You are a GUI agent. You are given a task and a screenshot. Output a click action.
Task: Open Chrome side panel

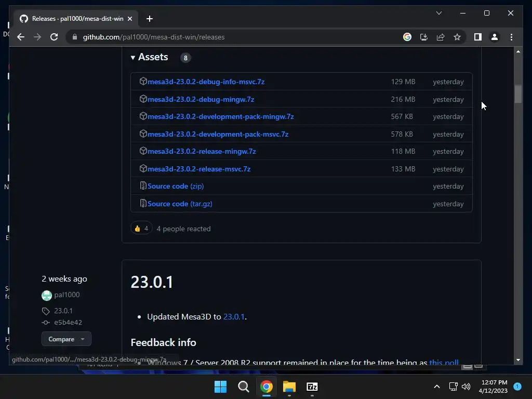tap(478, 37)
